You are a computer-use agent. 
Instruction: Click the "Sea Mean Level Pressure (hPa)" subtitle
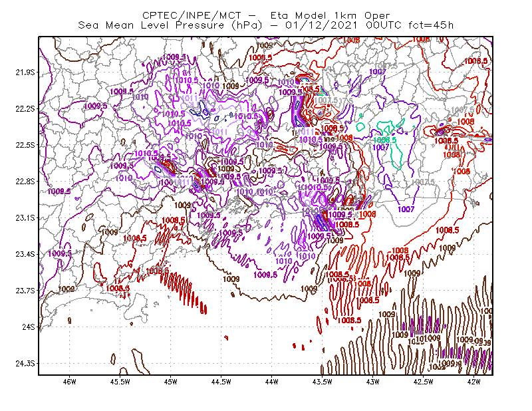pos(170,25)
